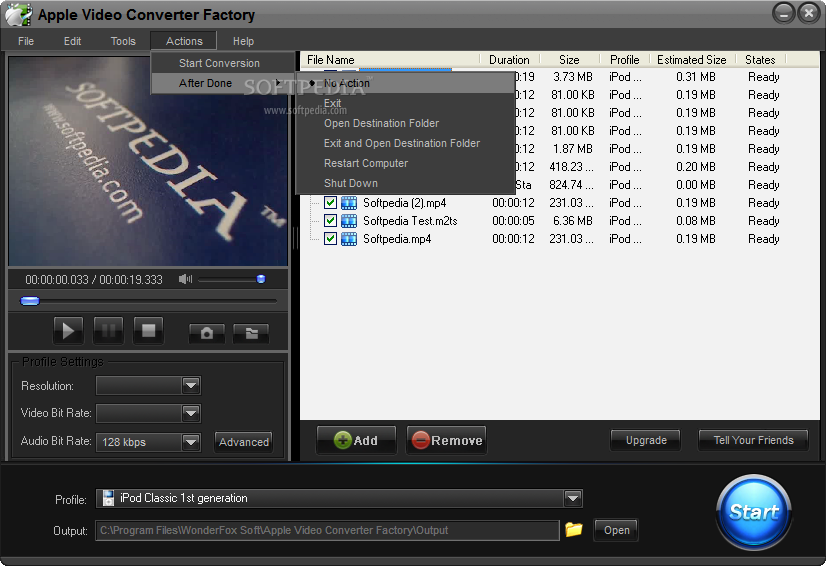Click the Add button
Viewport: 826px width, 566px height.
point(356,440)
